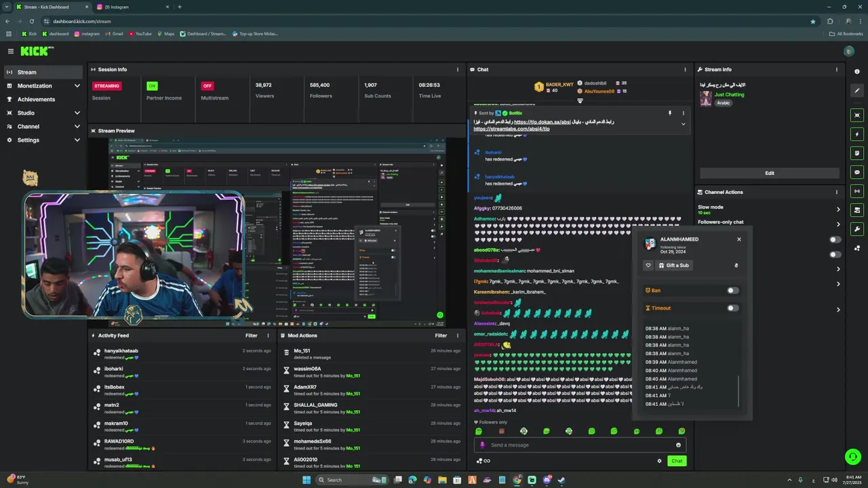Click the note icon in the right sidebar
The image size is (868, 488).
[x=857, y=153]
